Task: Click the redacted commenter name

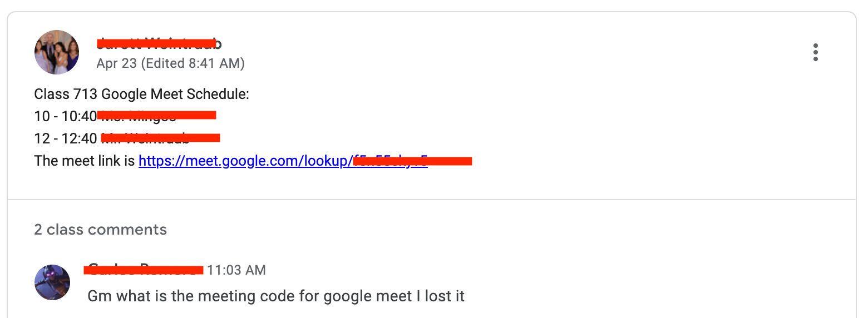Action: point(144,270)
